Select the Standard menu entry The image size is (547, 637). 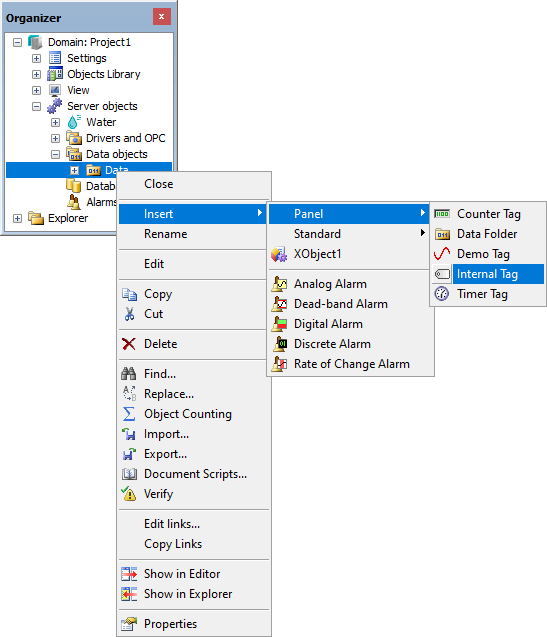point(349,234)
